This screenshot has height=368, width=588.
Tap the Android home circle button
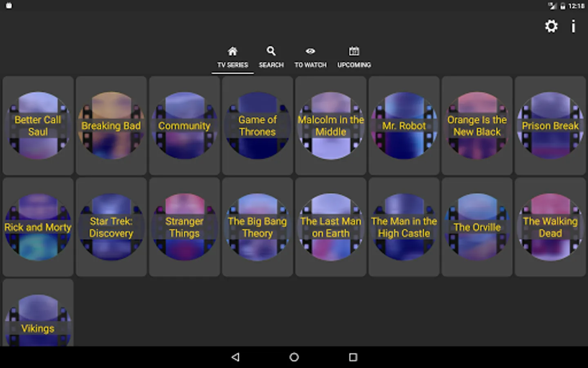(x=294, y=357)
